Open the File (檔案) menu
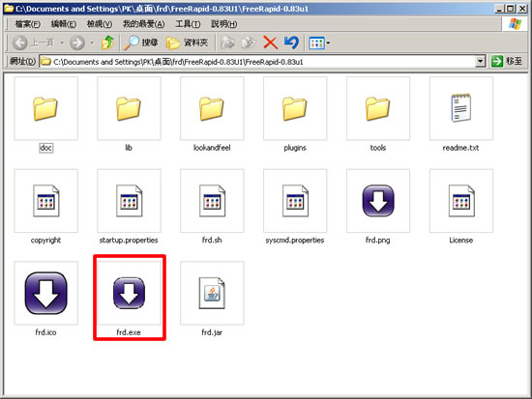The height and width of the screenshot is (399, 532). tap(28, 24)
